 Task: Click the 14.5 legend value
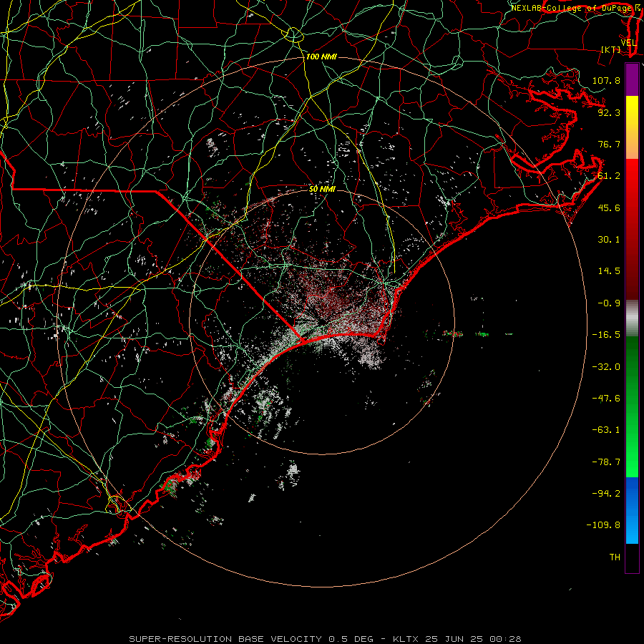pyautogui.click(x=609, y=271)
